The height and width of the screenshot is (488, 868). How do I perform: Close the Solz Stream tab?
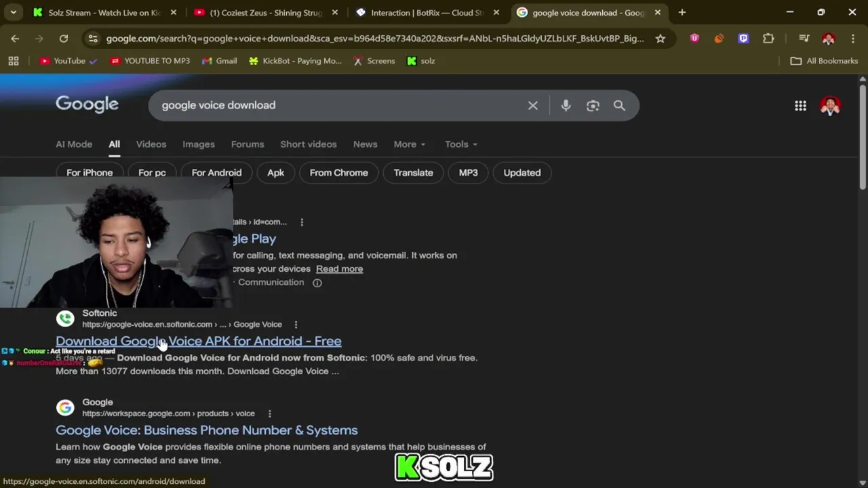tap(174, 12)
